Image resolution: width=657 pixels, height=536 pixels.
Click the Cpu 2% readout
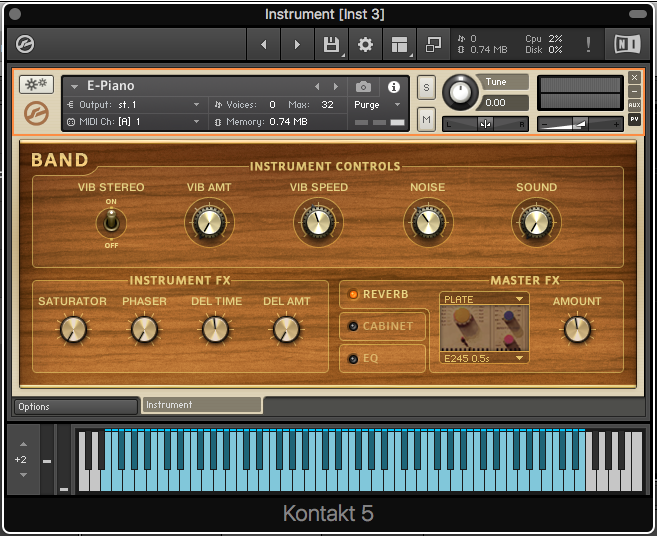click(544, 39)
